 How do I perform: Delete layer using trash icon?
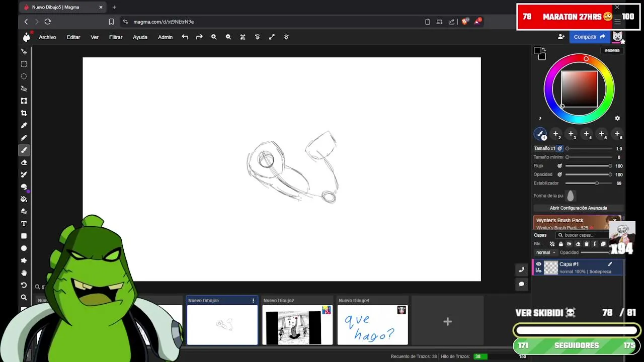point(586,244)
